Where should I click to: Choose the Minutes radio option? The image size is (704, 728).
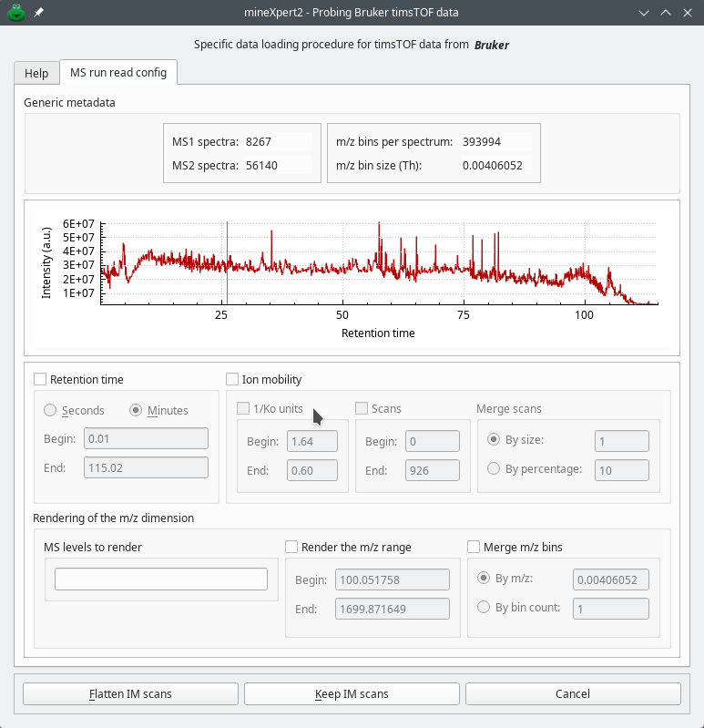pyautogui.click(x=137, y=410)
